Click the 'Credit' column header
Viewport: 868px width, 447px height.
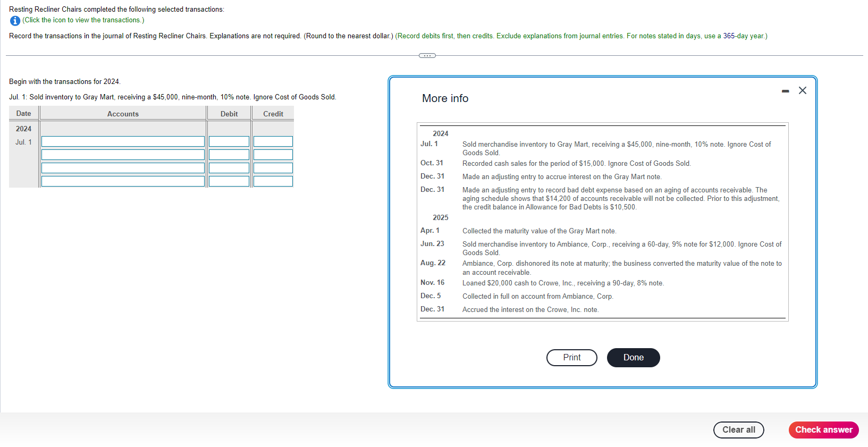click(273, 114)
